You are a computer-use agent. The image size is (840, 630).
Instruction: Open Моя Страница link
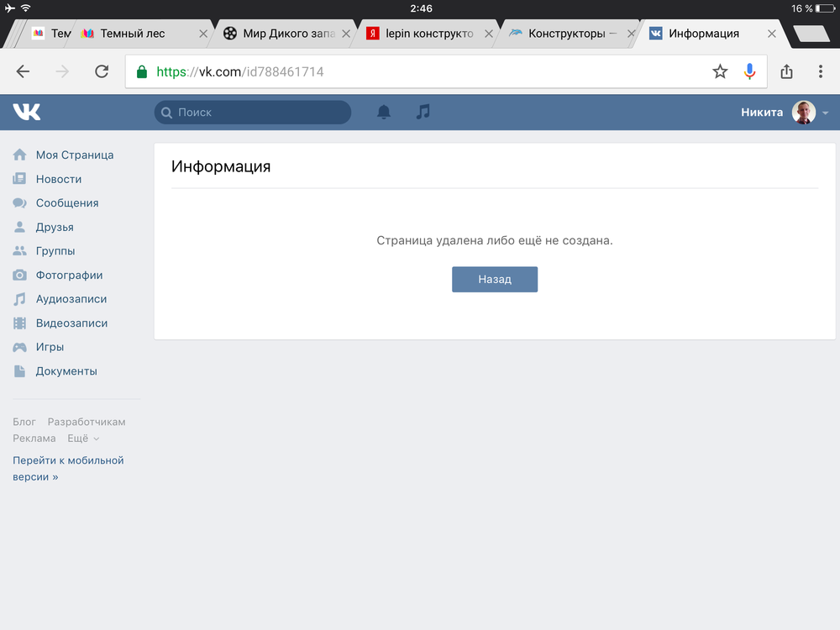(x=75, y=155)
